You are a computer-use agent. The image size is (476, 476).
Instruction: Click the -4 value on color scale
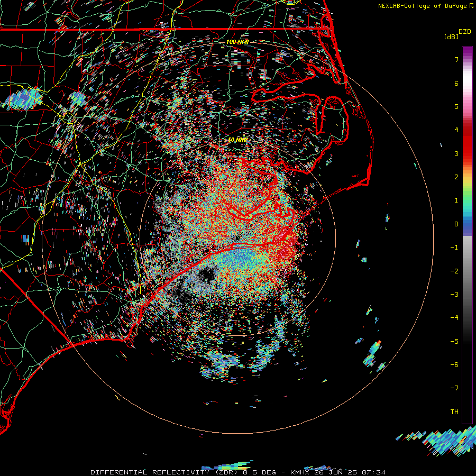(x=454, y=318)
